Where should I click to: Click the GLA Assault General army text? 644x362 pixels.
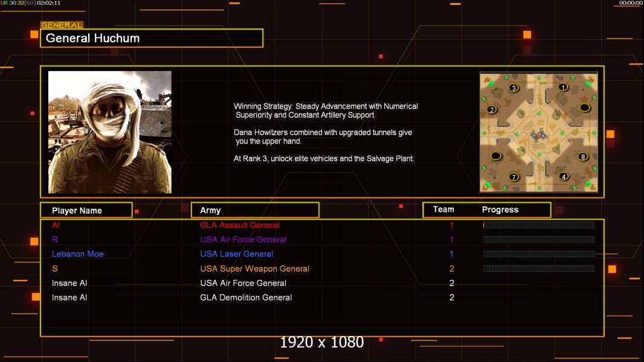coord(240,225)
